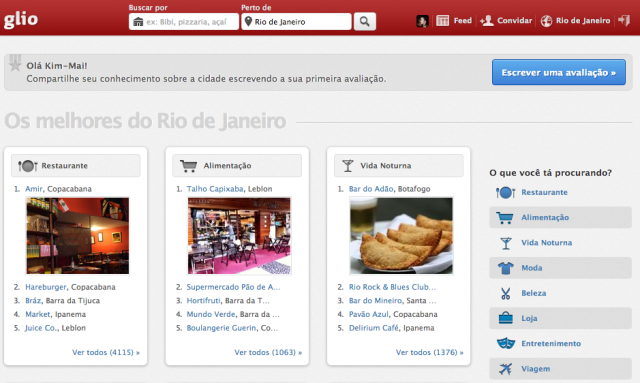Click the Moda t-shirt icon
Screen dimensions: 640x383
coord(505,268)
